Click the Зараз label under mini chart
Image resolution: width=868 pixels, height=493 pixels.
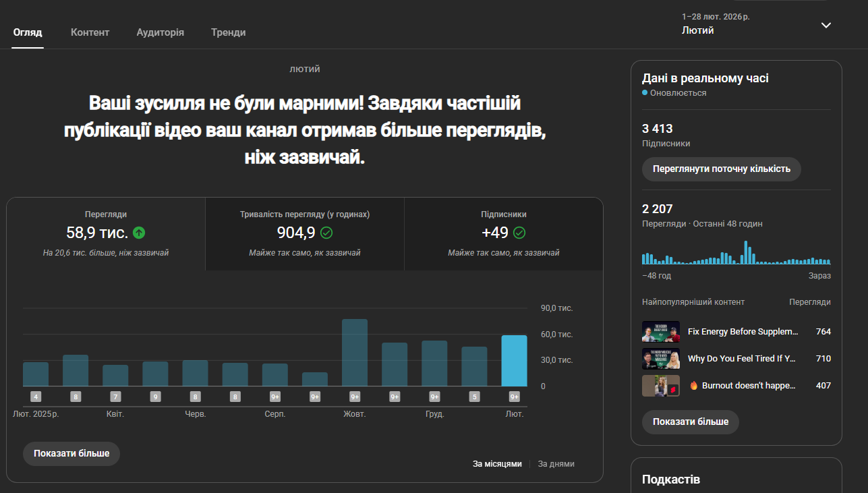tap(819, 276)
